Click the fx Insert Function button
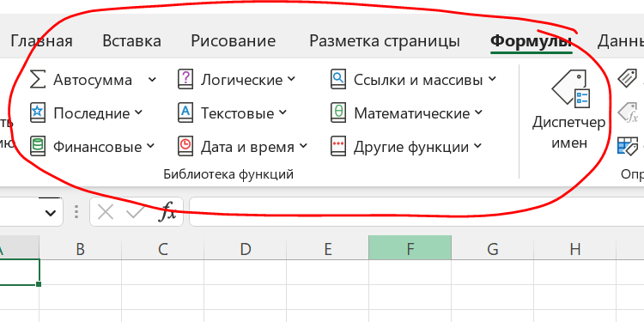644x322 pixels. pyautogui.click(x=167, y=213)
